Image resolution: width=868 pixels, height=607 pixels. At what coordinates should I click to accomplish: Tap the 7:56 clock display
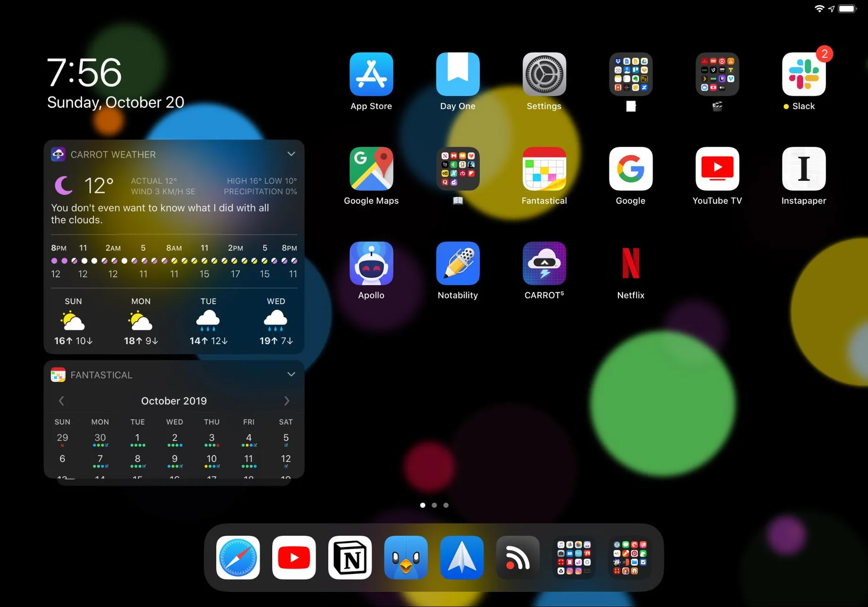(x=84, y=72)
